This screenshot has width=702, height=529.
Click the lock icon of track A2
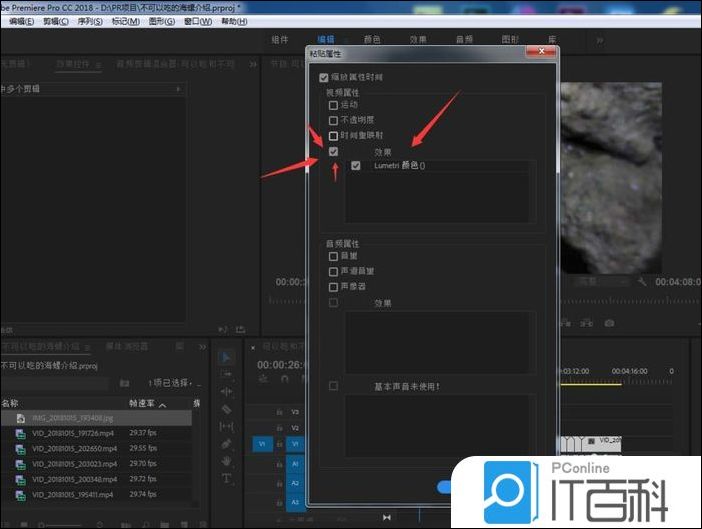click(279, 484)
